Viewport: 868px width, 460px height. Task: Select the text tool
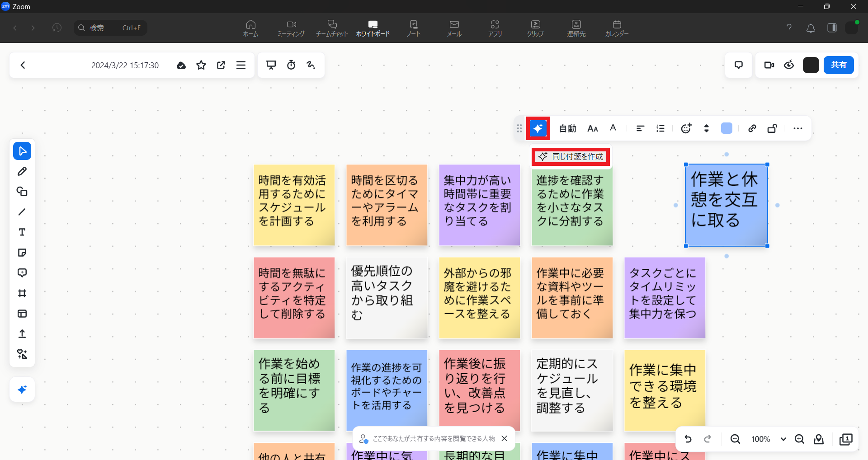[22, 232]
